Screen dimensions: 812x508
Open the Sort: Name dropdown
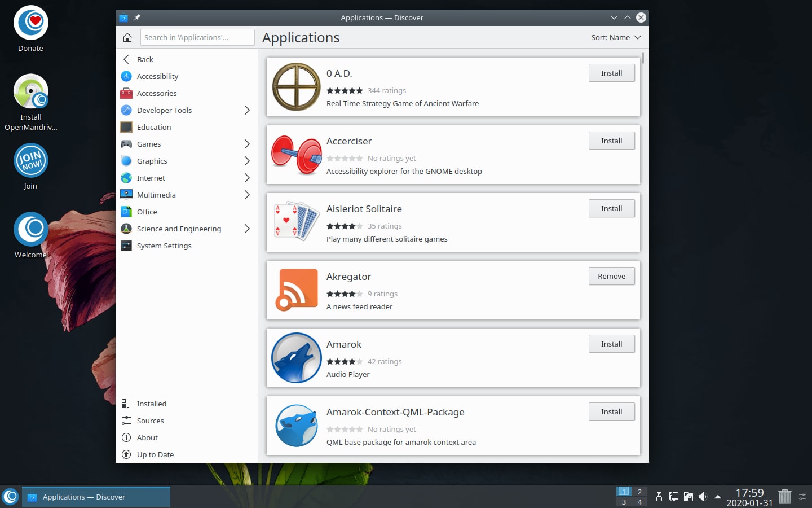click(x=616, y=38)
